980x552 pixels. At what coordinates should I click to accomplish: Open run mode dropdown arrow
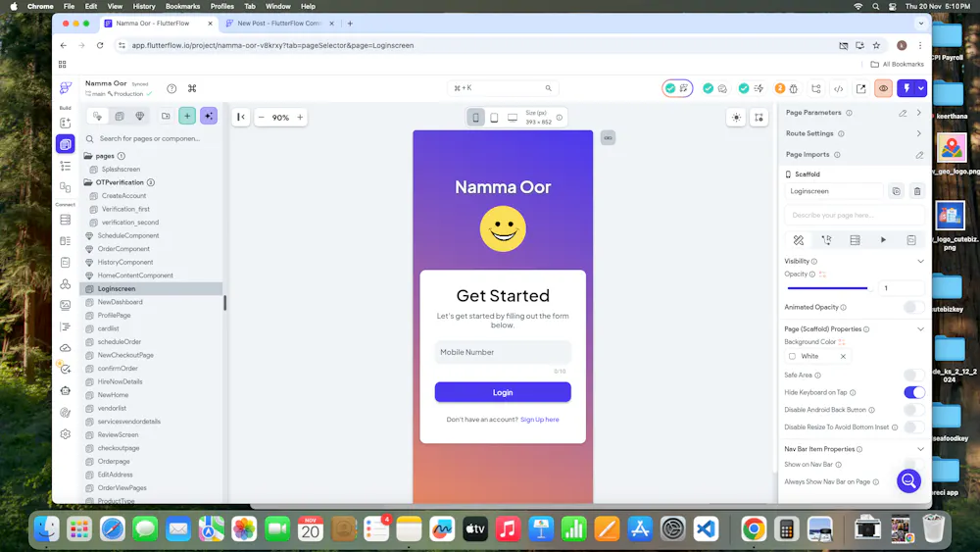coord(920,88)
